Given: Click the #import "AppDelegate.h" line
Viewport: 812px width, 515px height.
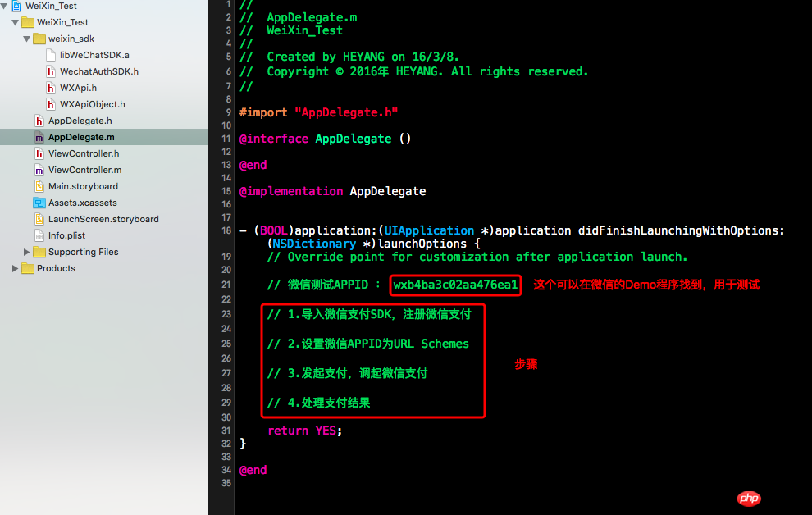Looking at the screenshot, I should (318, 113).
